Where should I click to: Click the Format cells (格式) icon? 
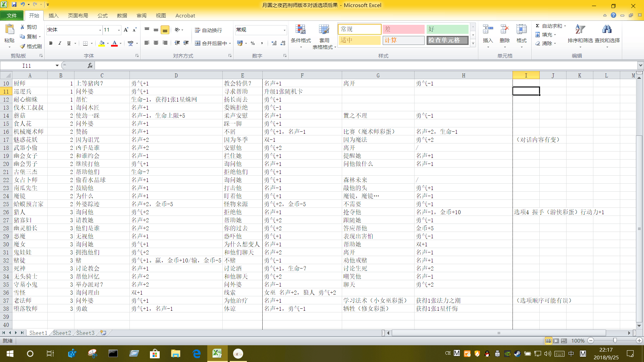[521, 29]
